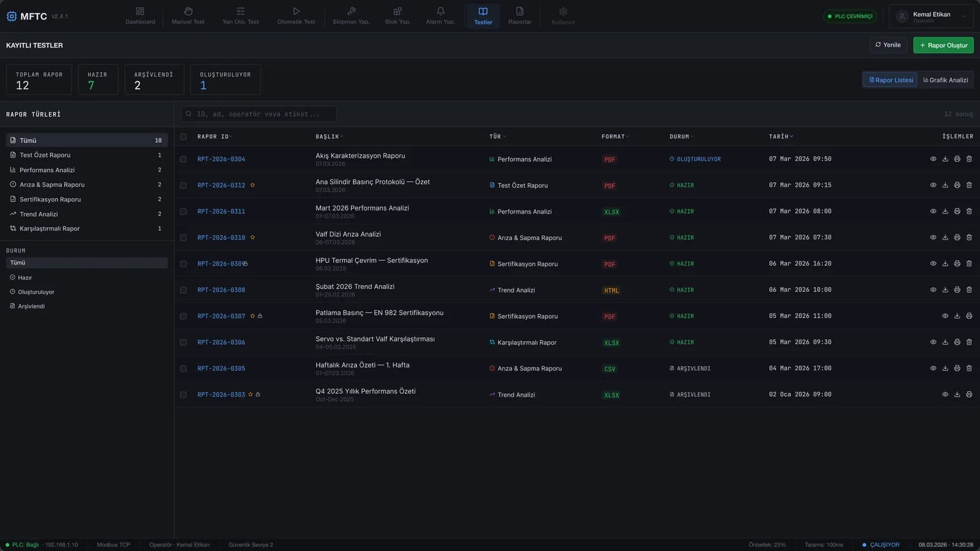Viewport: 980px width, 551px height.
Task: Delete the Valf Dizi Arıza Analizi report
Action: [969, 238]
